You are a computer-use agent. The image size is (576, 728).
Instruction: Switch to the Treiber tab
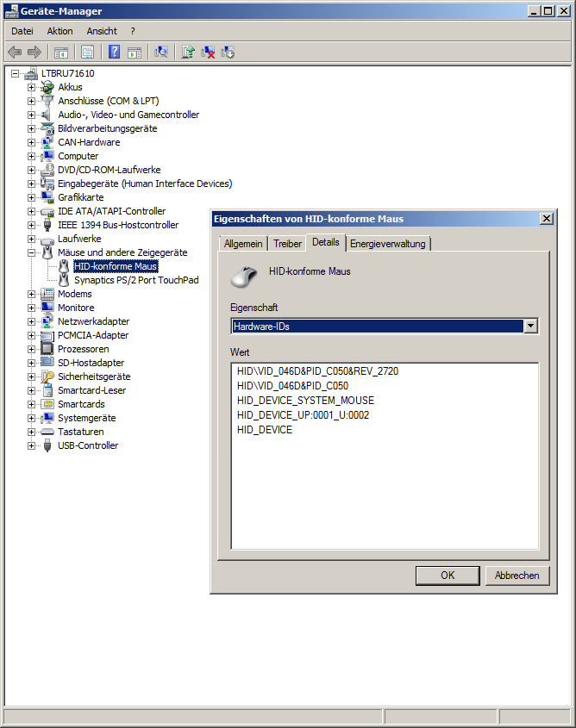click(287, 244)
